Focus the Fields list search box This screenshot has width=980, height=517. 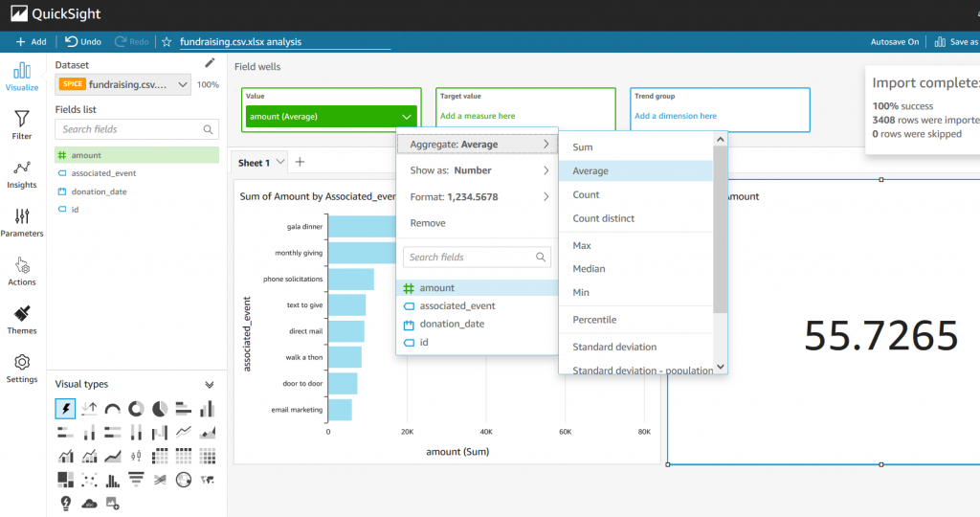(137, 129)
